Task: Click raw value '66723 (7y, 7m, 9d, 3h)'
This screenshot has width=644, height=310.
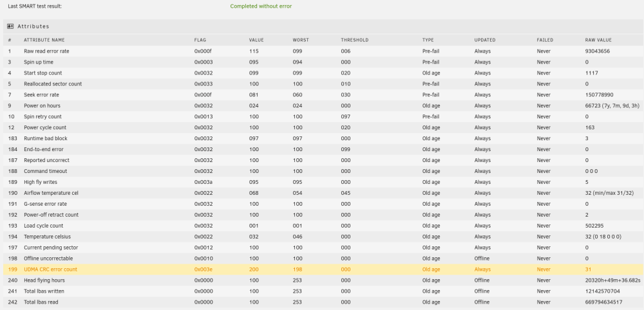Action: point(612,105)
